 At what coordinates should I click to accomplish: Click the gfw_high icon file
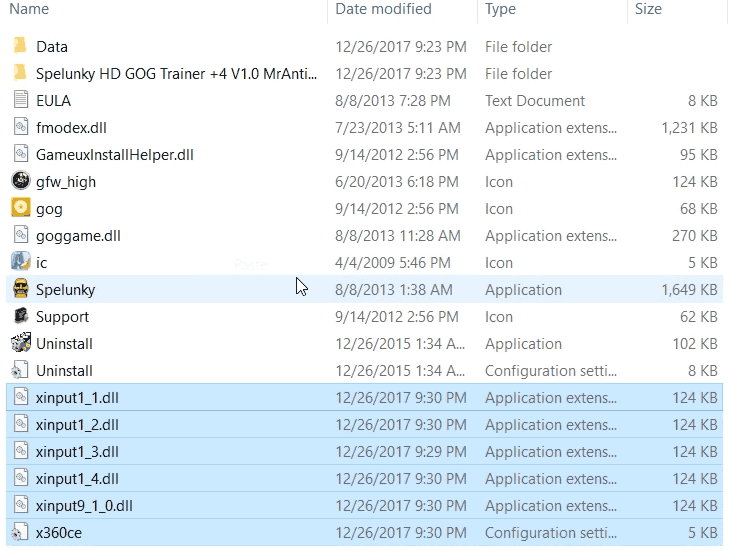21,181
